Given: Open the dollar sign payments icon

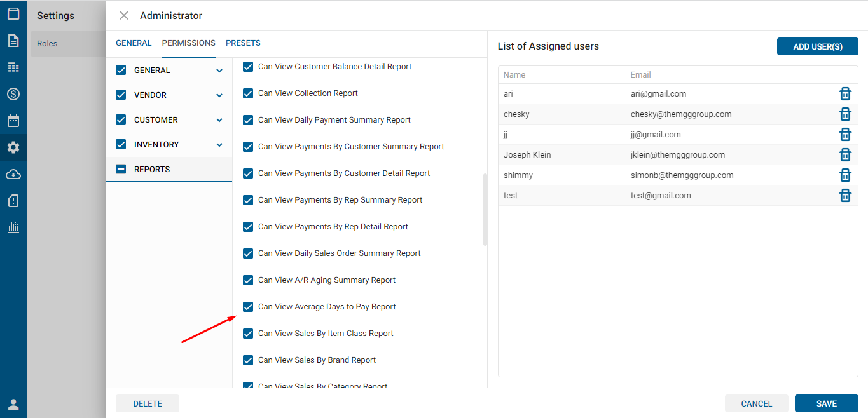Looking at the screenshot, I should pos(13,94).
